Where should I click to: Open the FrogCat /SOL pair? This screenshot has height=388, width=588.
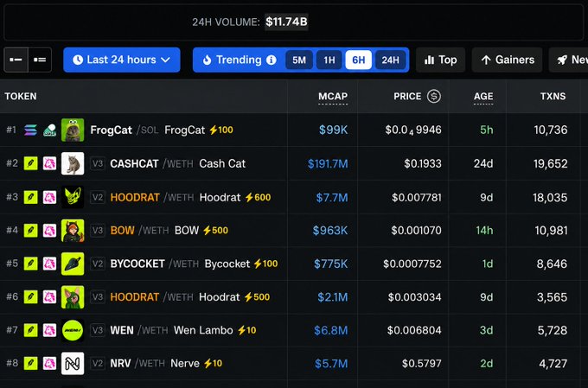125,130
